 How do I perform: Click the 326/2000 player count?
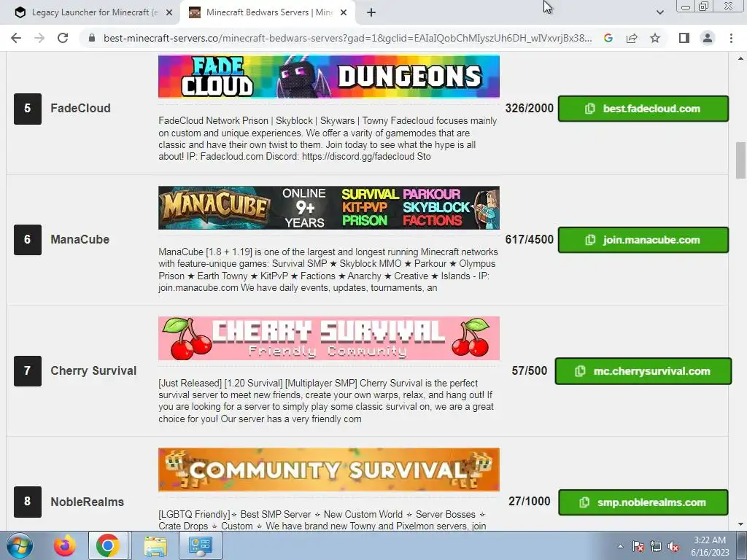(530, 109)
